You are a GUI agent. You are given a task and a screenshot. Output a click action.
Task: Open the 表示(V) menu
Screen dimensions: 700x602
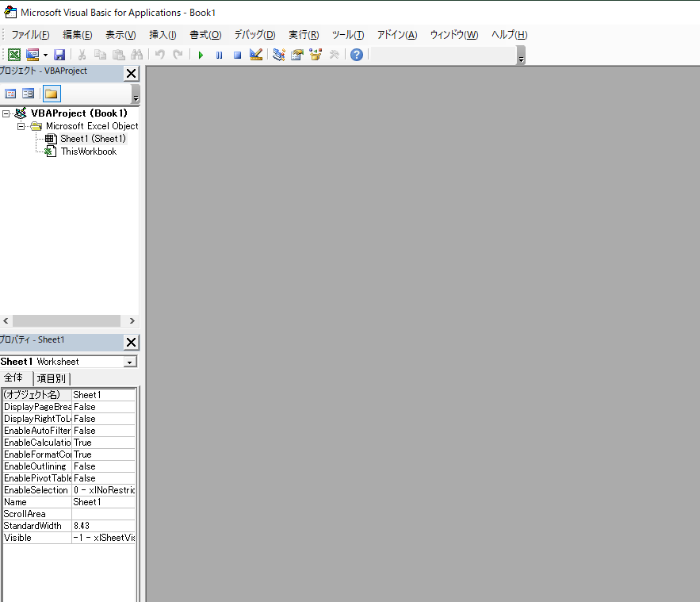(x=120, y=35)
